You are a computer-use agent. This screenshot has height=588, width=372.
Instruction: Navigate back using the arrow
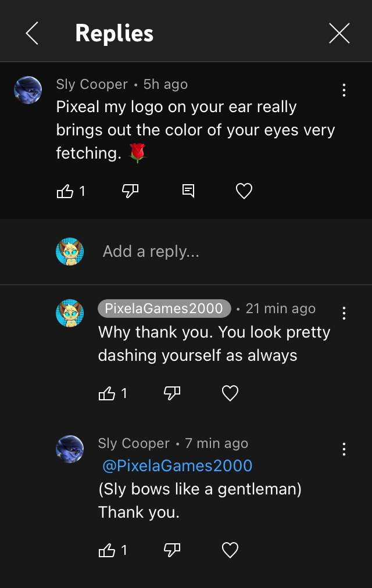coord(32,33)
